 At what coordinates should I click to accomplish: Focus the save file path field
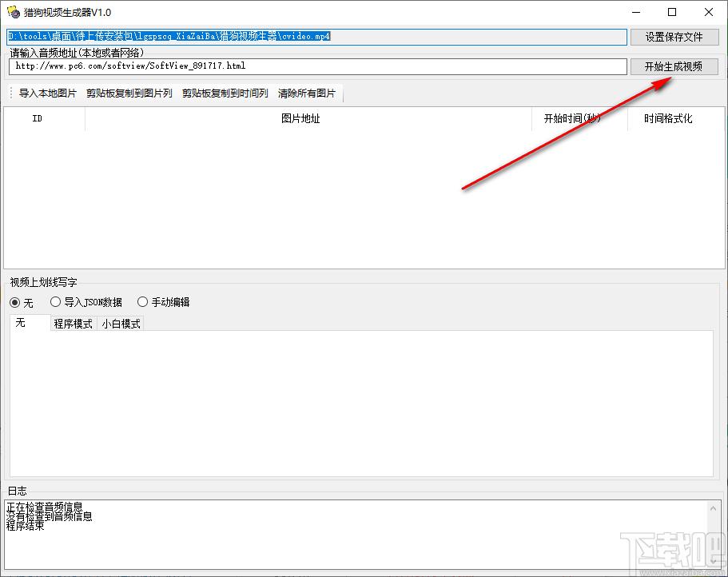317,37
